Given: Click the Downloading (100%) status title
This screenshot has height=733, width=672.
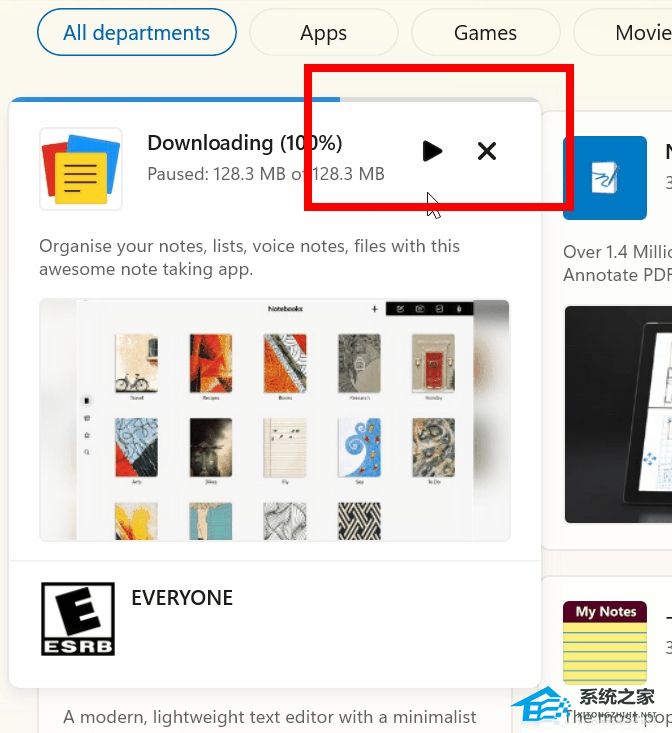Looking at the screenshot, I should click(x=245, y=143).
